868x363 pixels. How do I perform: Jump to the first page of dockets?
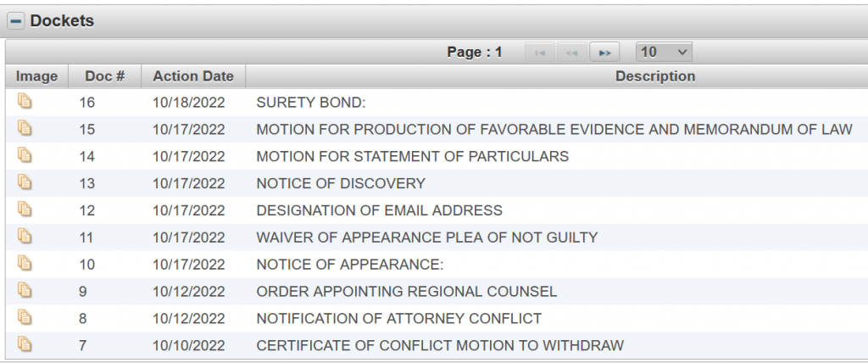click(537, 53)
